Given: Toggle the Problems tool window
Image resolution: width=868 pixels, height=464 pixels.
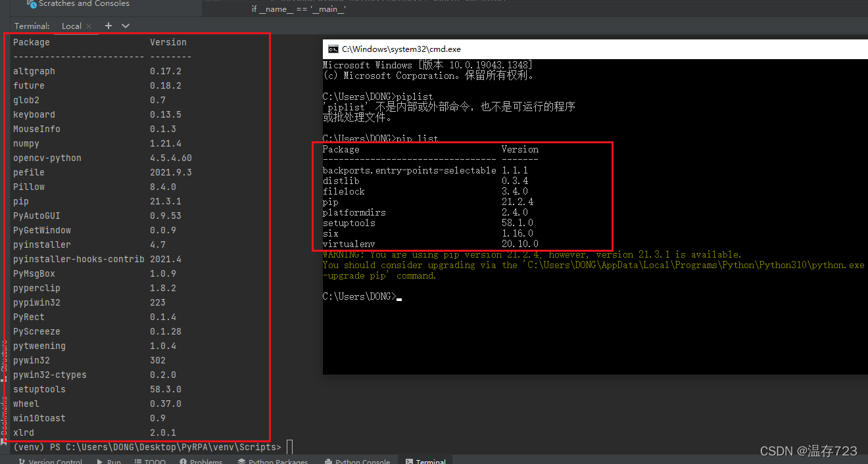Looking at the screenshot, I should pyautogui.click(x=202, y=461).
